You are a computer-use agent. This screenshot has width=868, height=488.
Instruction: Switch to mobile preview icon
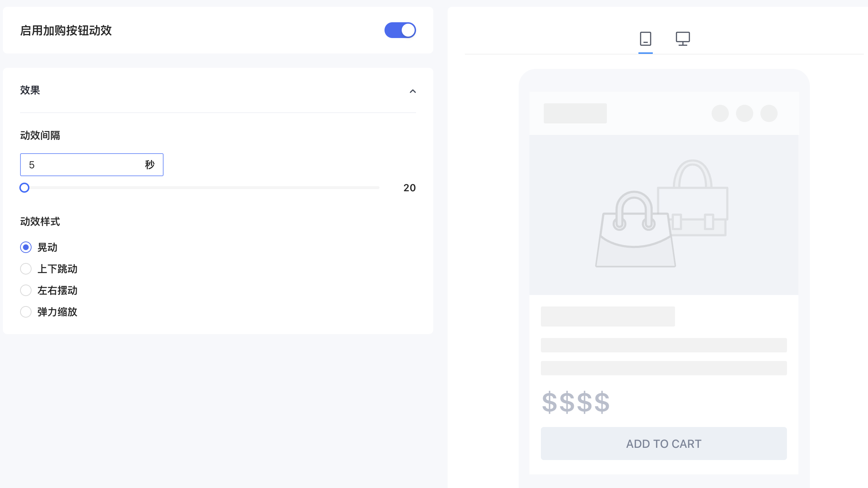click(645, 39)
